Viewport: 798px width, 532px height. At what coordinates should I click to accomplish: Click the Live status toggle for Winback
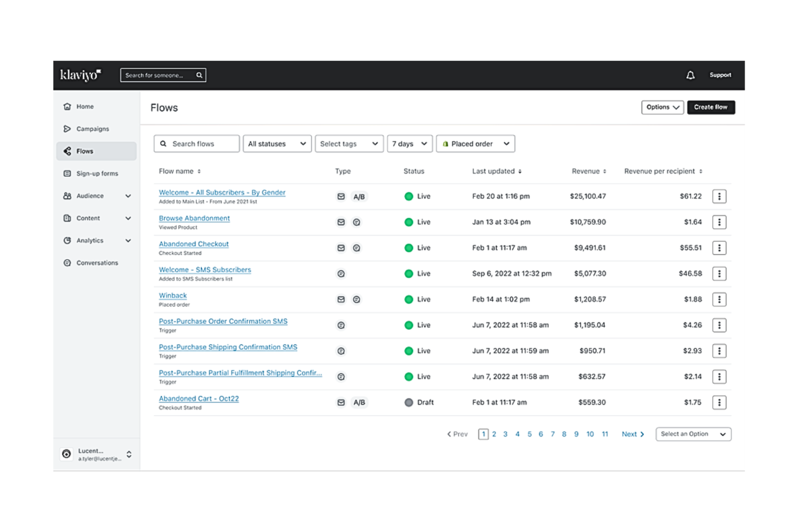pyautogui.click(x=409, y=299)
